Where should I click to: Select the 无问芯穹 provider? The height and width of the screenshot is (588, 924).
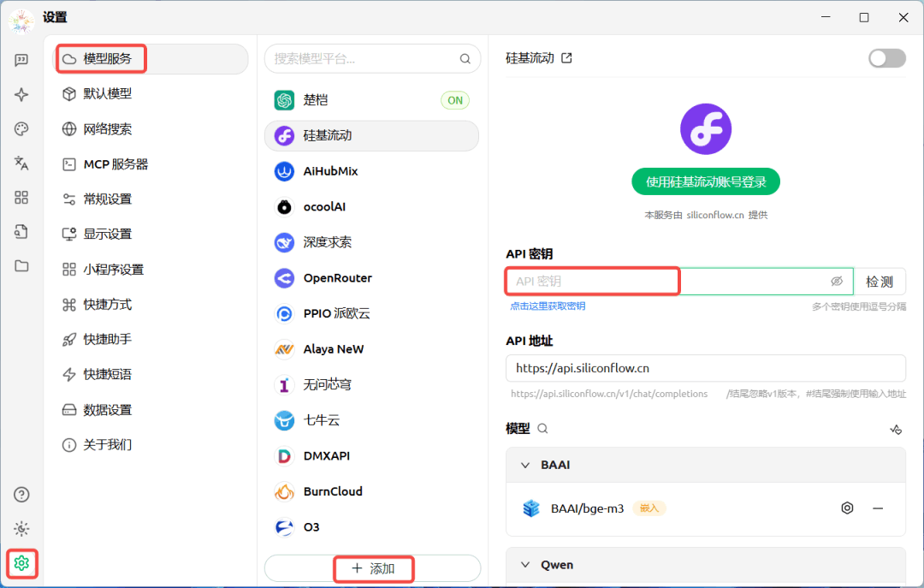[372, 384]
